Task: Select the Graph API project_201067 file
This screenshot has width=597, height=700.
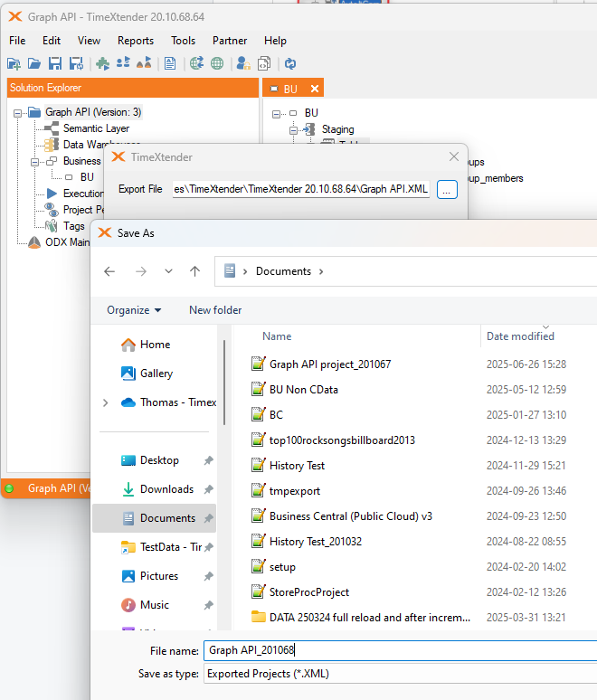Action: click(329, 364)
